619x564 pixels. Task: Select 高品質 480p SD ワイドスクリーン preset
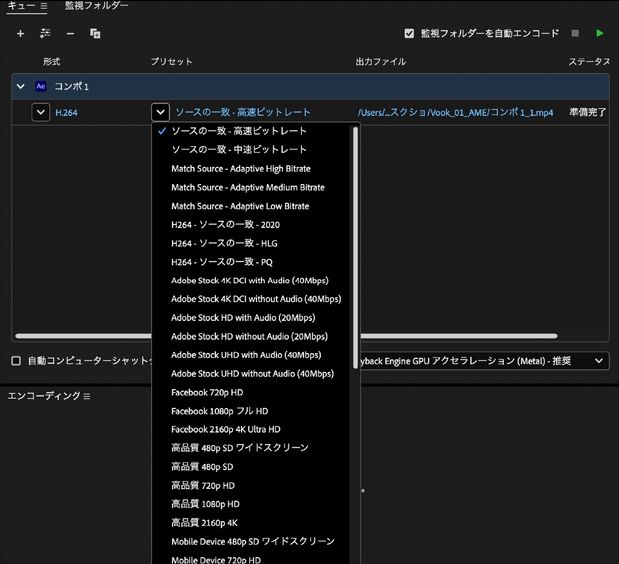pyautogui.click(x=252, y=448)
